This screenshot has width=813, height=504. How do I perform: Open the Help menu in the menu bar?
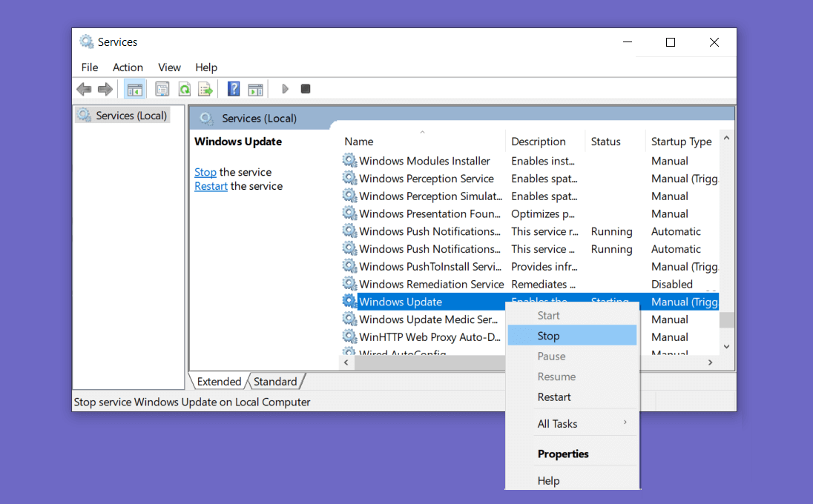point(205,67)
